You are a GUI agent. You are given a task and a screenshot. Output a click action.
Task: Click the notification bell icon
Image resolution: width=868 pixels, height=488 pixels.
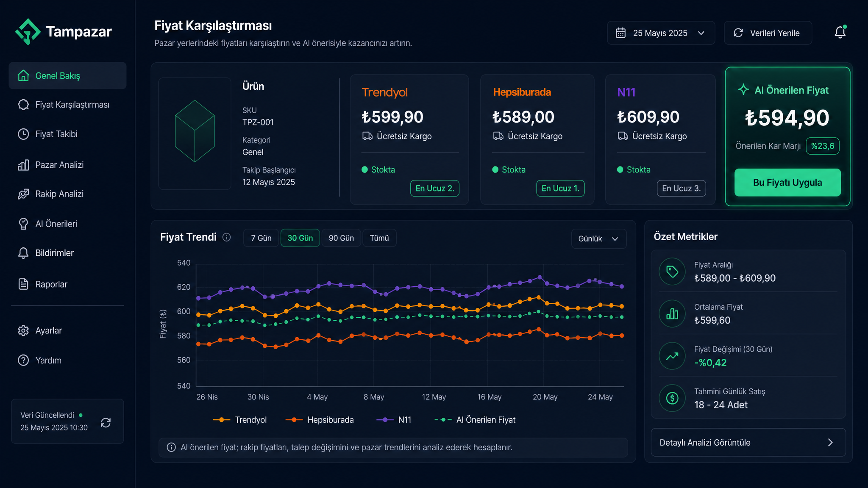(x=840, y=33)
